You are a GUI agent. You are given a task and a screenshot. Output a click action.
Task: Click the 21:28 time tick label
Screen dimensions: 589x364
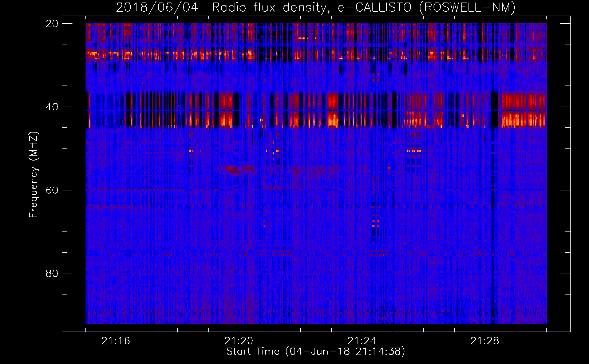pyautogui.click(x=485, y=341)
